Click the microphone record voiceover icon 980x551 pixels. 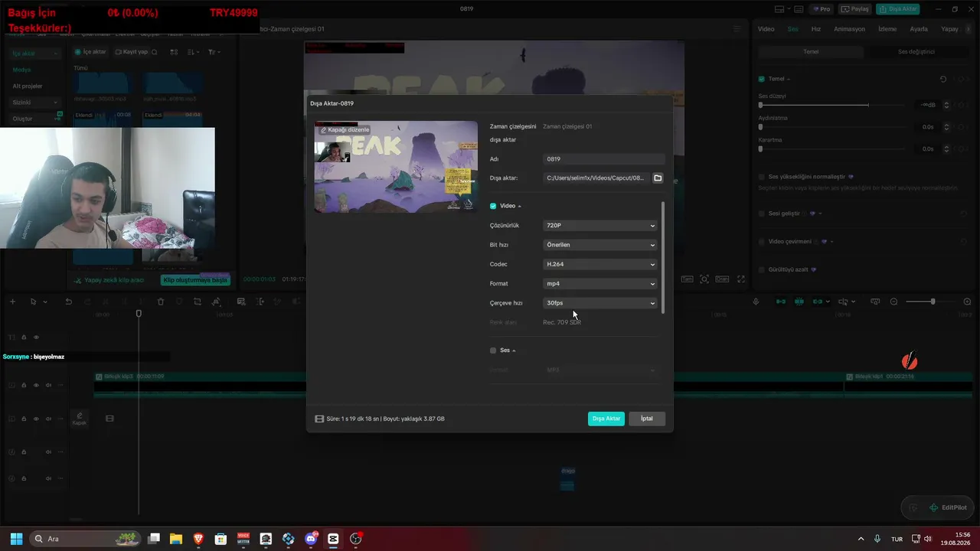coord(756,302)
